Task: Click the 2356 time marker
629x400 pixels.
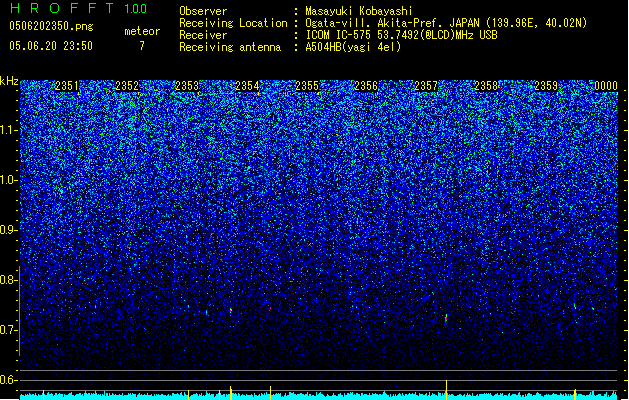Action: 366,86
